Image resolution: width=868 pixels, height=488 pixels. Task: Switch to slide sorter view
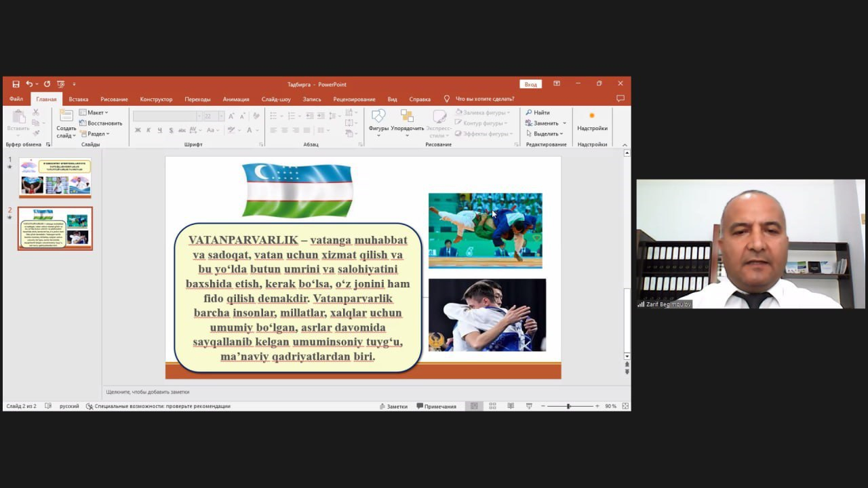point(492,406)
